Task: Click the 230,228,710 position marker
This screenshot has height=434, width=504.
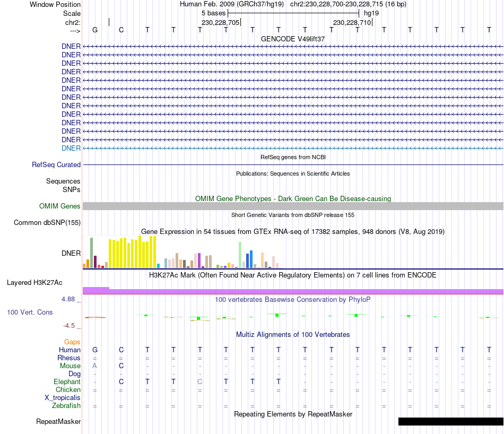Action: [x=352, y=22]
